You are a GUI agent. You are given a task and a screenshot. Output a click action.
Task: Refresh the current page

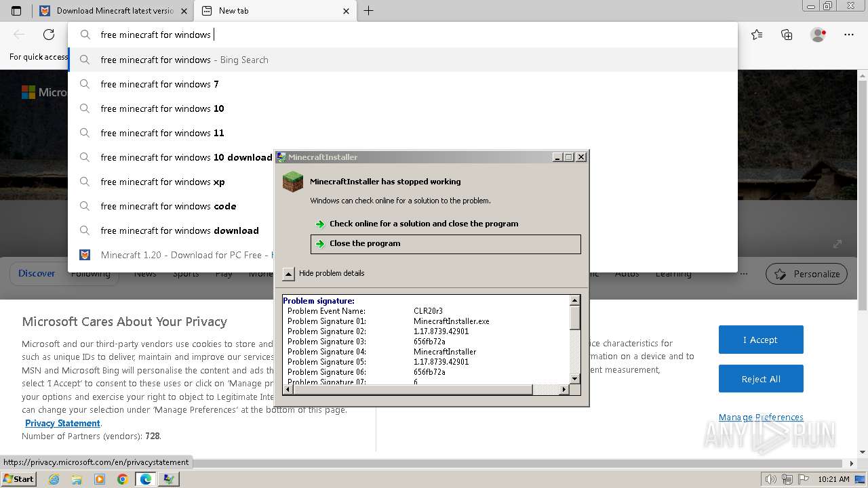click(49, 35)
